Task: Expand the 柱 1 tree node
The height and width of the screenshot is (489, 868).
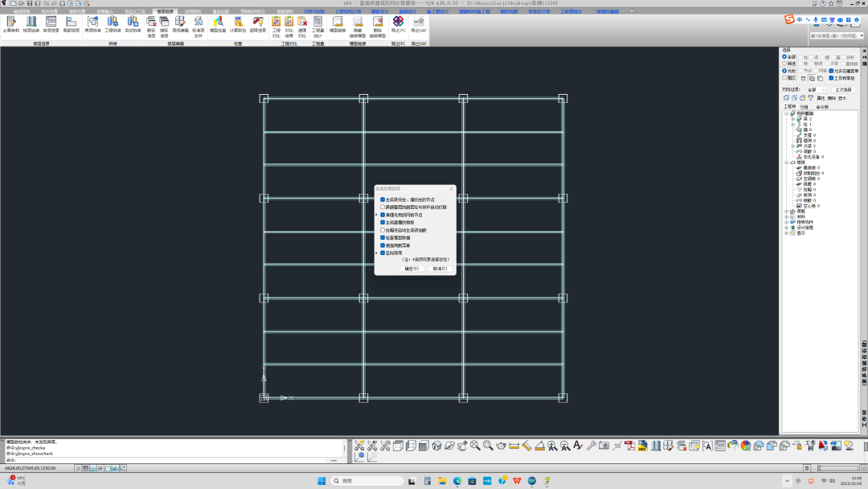Action: click(792, 125)
